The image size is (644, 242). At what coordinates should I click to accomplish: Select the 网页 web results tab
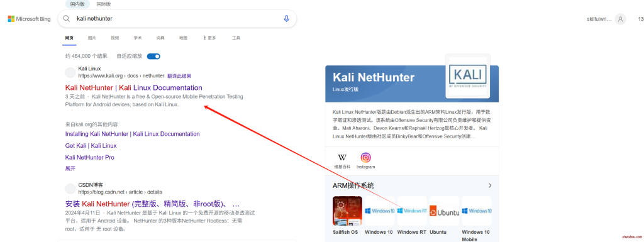tap(69, 38)
